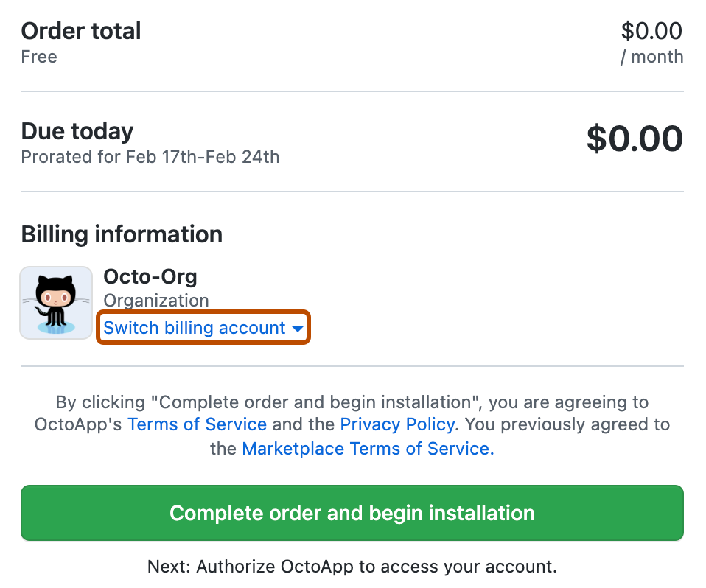
Task: Click the authorize OctoApp next-step notice
Action: [352, 566]
